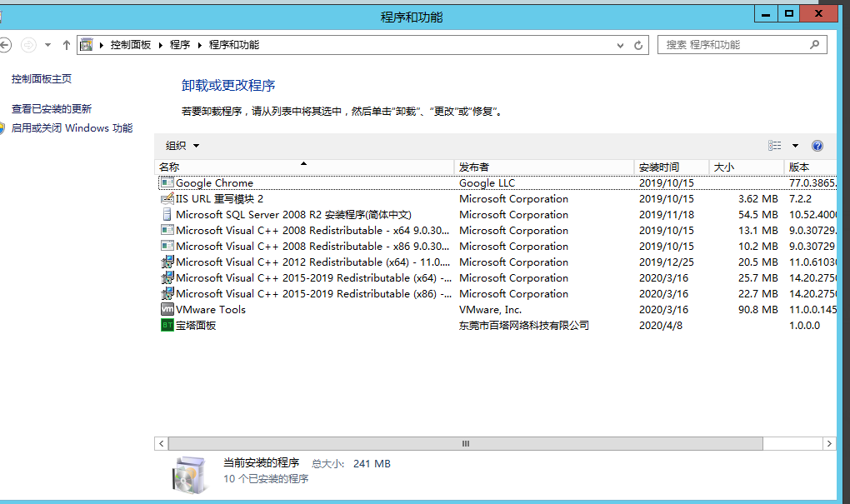Click the Google LLC publisher cell
This screenshot has height=504, width=850.
pos(487,183)
